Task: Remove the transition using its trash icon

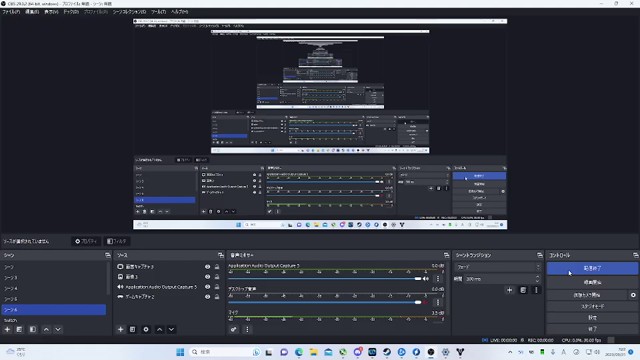Action: tap(523, 290)
